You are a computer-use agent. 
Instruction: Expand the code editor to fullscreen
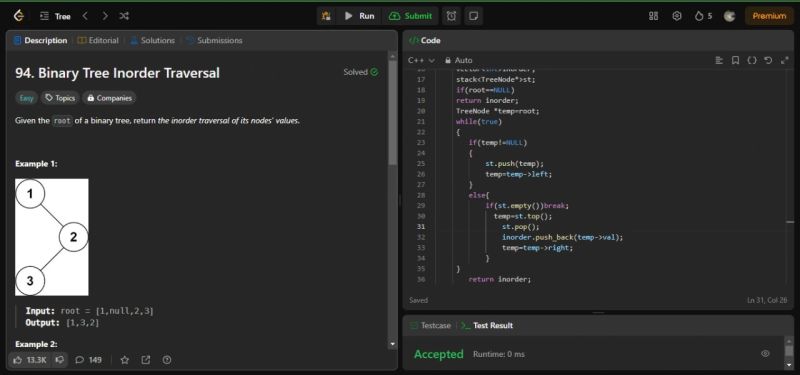pos(784,60)
